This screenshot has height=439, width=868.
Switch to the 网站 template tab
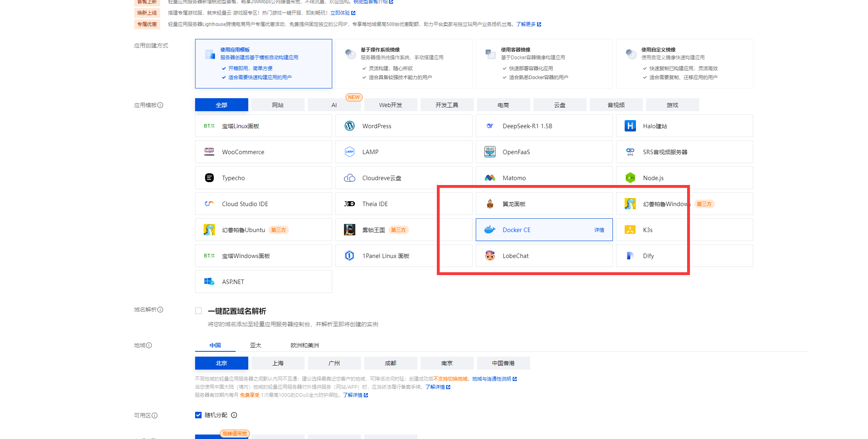click(278, 105)
